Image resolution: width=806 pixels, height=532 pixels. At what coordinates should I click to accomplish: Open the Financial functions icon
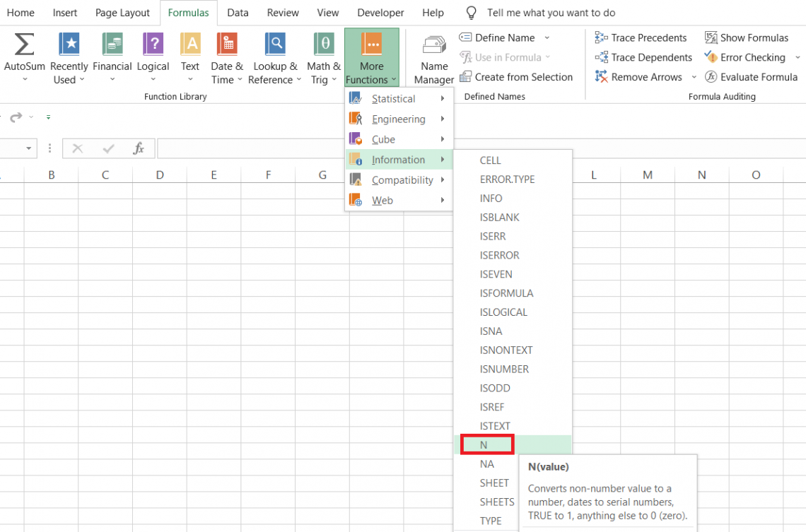[x=112, y=45]
